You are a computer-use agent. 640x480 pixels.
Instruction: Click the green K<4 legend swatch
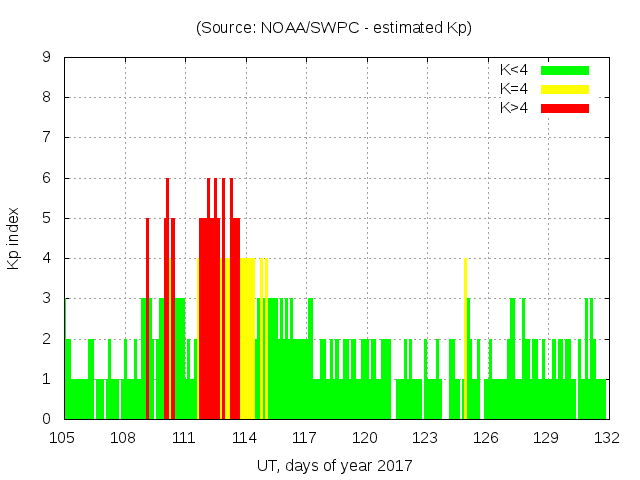pyautogui.click(x=565, y=70)
